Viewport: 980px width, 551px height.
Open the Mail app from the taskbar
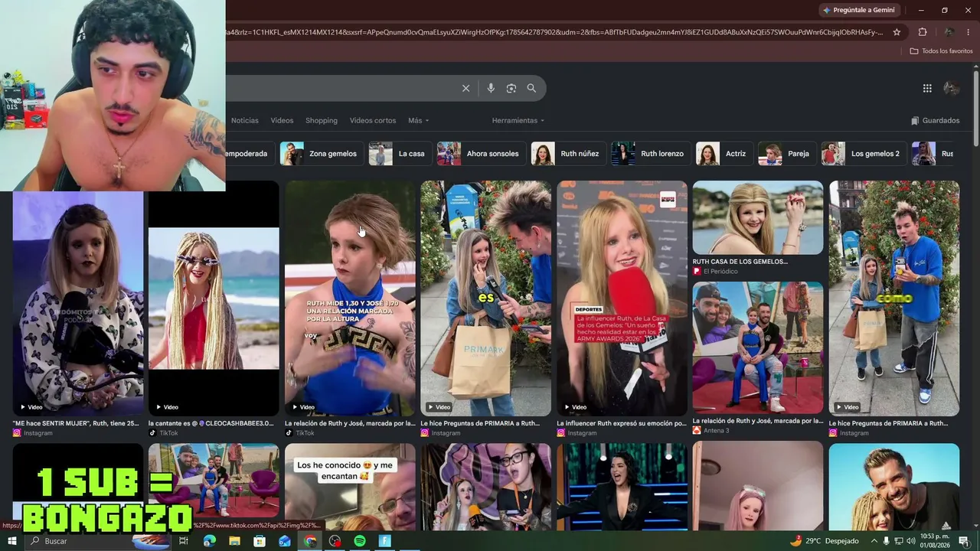(285, 541)
